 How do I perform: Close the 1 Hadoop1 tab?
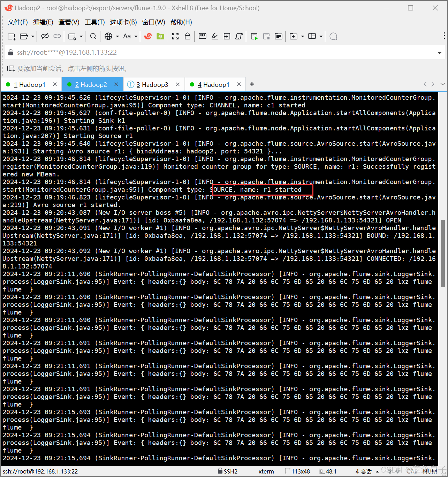pos(55,84)
